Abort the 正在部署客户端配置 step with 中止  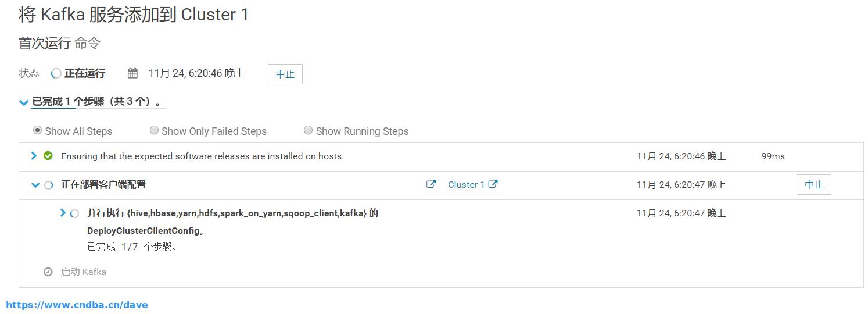tap(814, 184)
